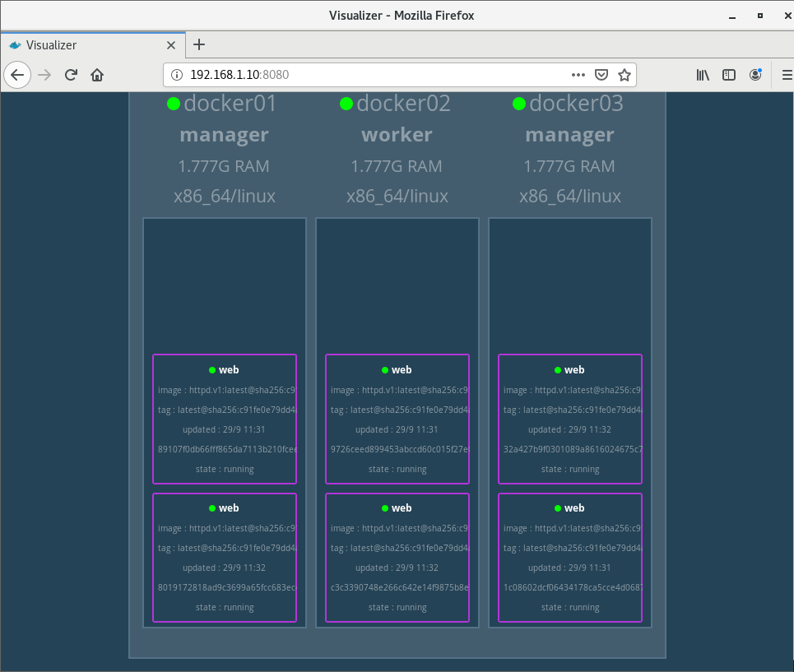Viewport: 794px width, 672px height.
Task: Click docker01 node green status dot
Action: [x=174, y=104]
